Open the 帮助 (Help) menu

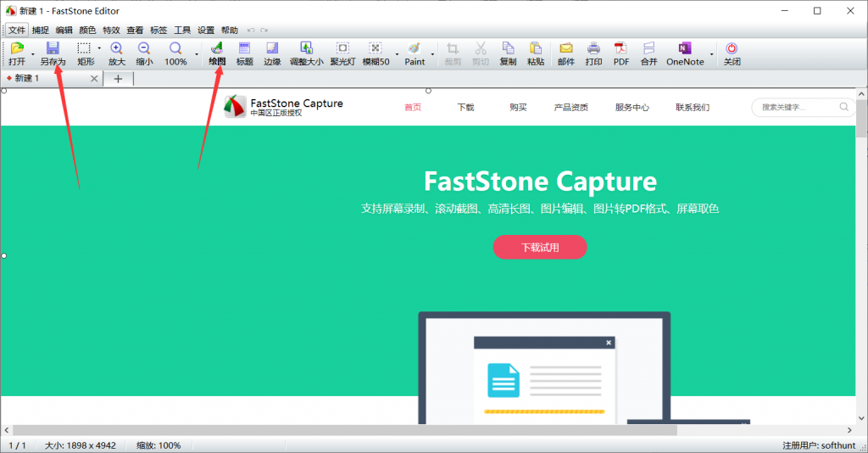(x=229, y=31)
